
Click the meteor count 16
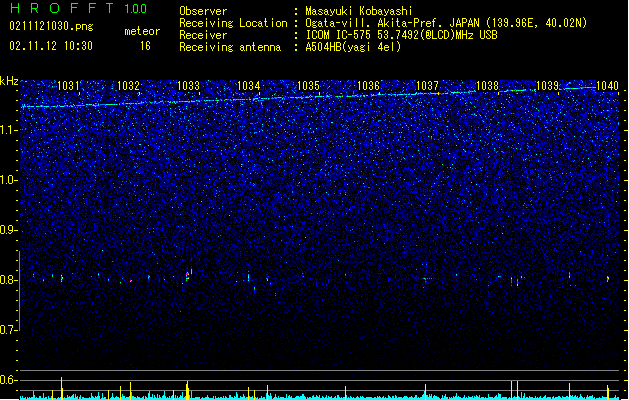(145, 46)
